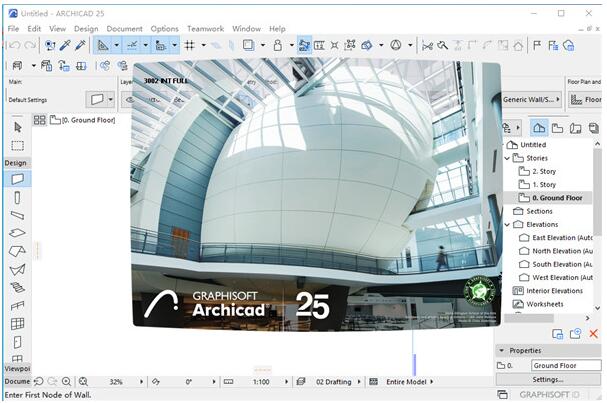Activate the Wall tool in Design toolbox
Viewport: 607px width, 403px height.
click(x=17, y=179)
